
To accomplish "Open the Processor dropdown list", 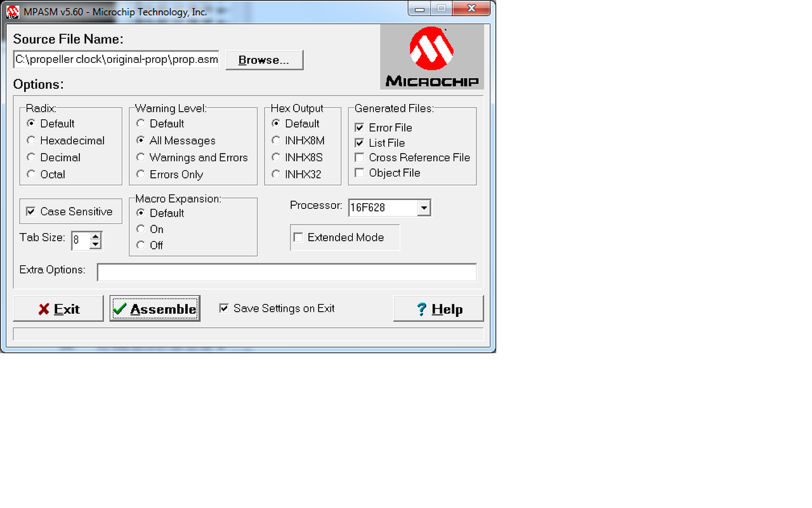I will tap(424, 208).
